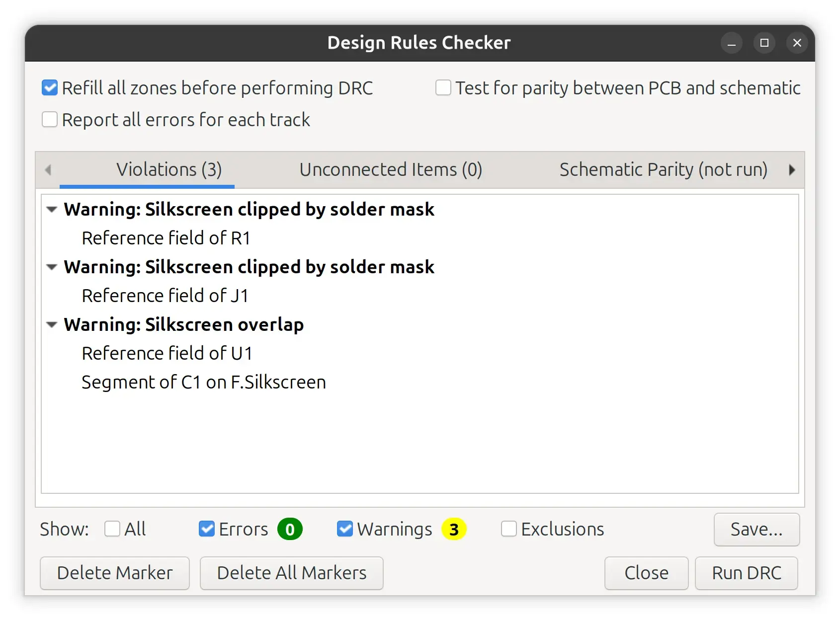Uncheck the Warnings filter checkbox

(345, 529)
